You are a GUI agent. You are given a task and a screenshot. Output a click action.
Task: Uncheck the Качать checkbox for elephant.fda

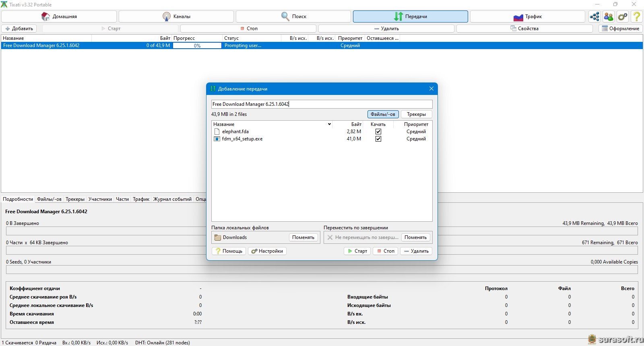(378, 132)
